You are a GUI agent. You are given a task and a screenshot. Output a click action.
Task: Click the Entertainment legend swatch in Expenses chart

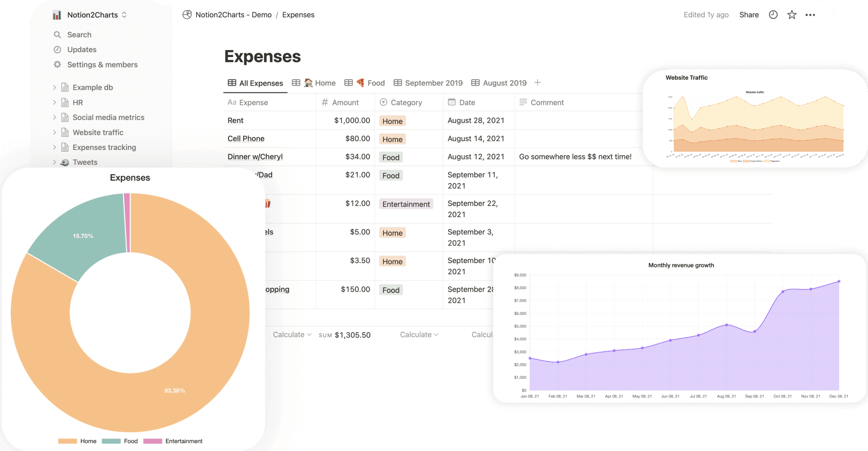coord(152,441)
